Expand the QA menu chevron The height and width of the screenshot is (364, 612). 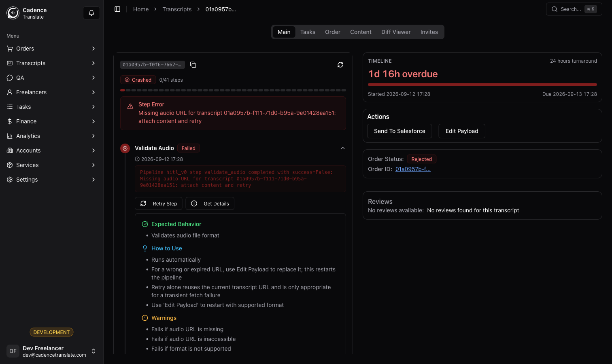(x=93, y=78)
